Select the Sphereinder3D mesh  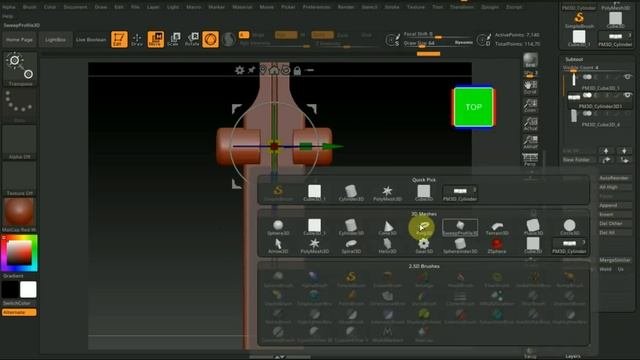pyautogui.click(x=460, y=246)
